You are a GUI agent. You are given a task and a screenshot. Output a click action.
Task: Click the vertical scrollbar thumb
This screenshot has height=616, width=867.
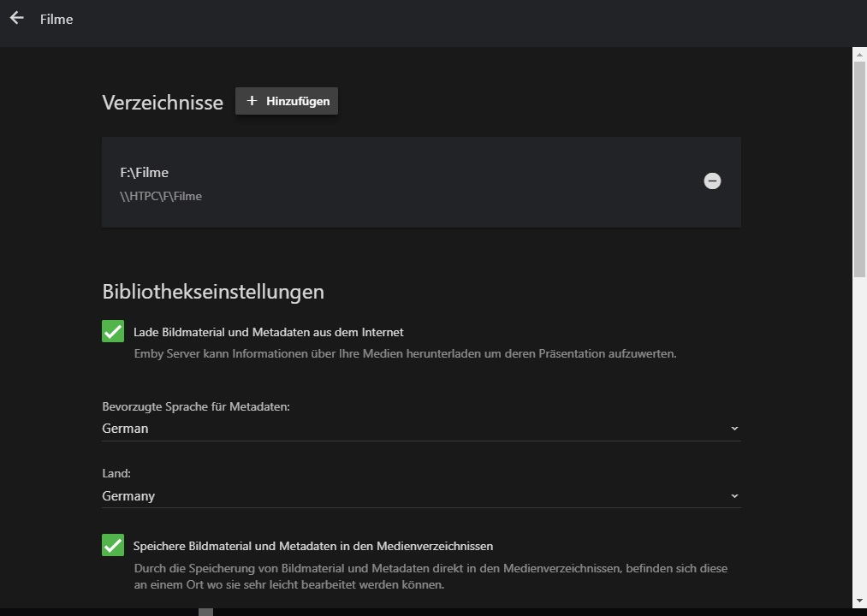tap(859, 169)
